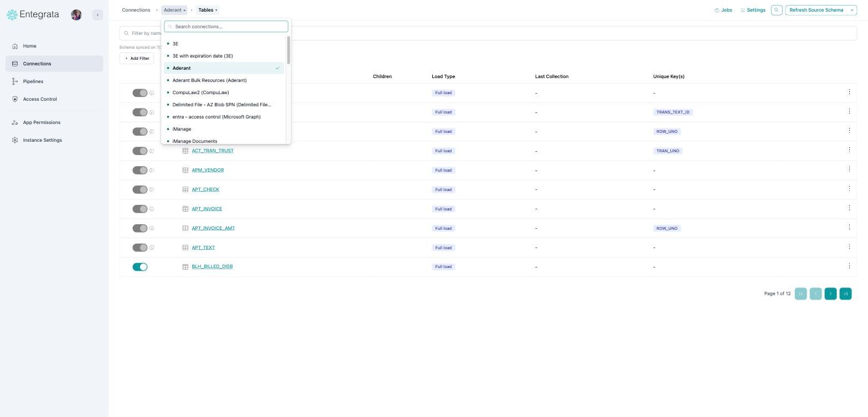Click the table icon beside APT_CHECK

click(185, 189)
